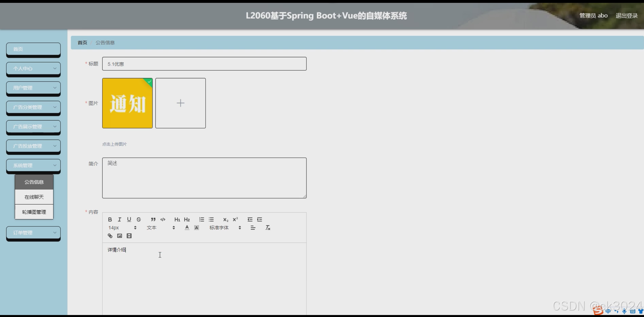Viewport: 644px width, 317px height.
Task: Toggle italic formatting in the editor
Action: [x=119, y=219]
